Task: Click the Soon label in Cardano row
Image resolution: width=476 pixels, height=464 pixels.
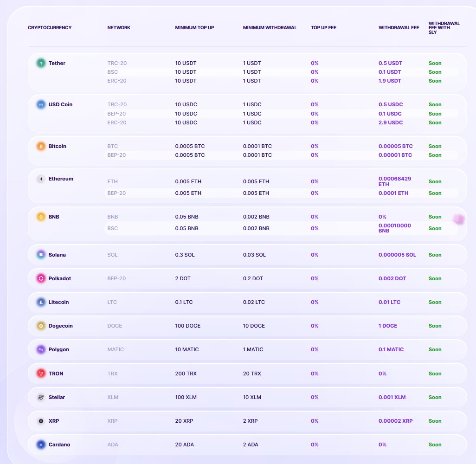Action: coord(435,445)
